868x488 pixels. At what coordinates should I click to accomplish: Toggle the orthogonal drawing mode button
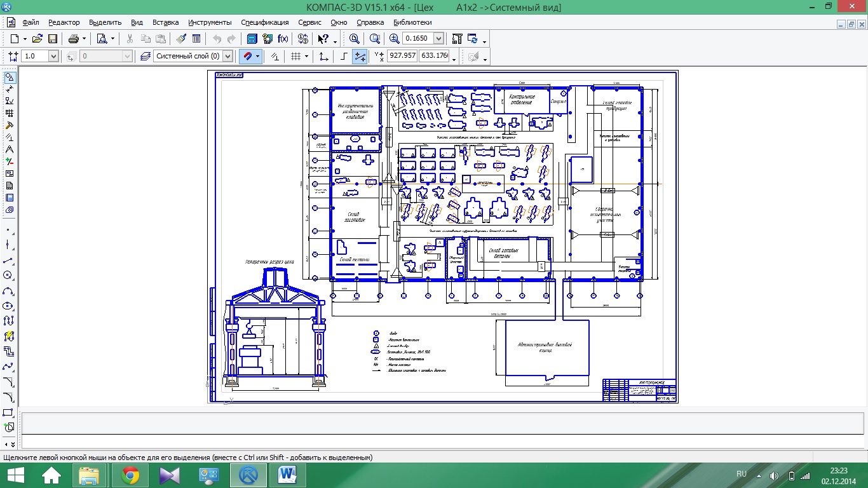coord(344,56)
